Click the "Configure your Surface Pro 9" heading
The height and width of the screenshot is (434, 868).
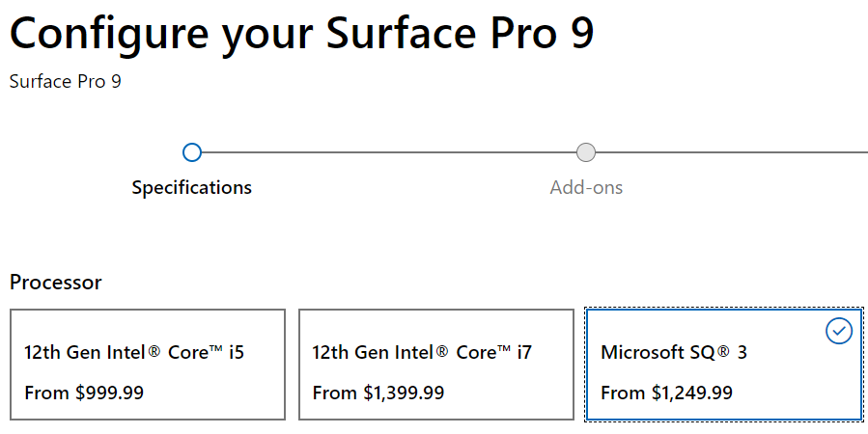click(x=301, y=33)
